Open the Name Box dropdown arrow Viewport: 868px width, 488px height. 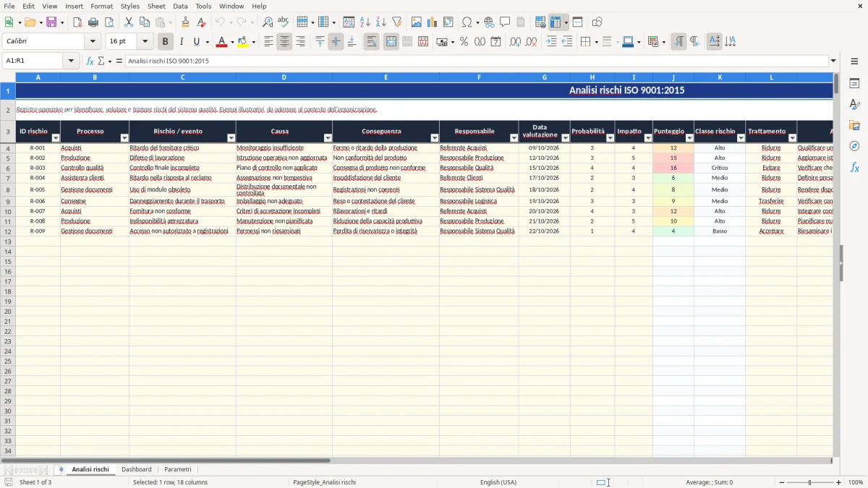[x=71, y=61]
